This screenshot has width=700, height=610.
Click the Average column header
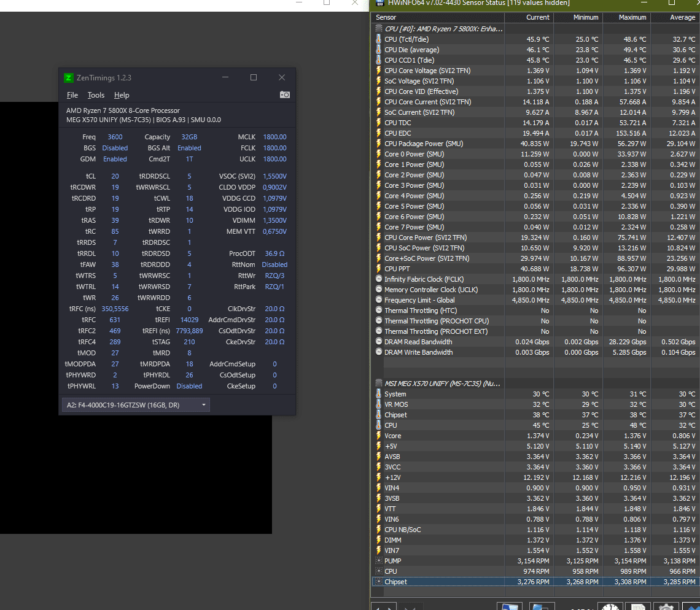tap(675, 17)
